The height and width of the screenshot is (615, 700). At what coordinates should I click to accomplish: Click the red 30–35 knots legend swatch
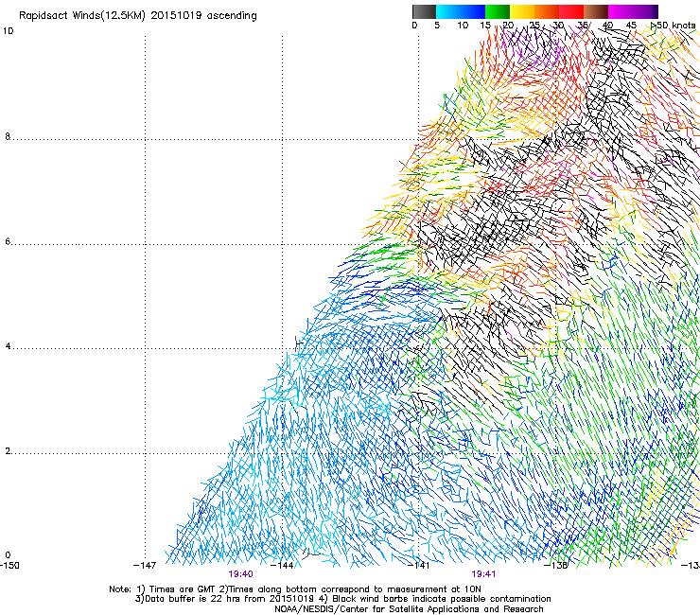[x=571, y=11]
